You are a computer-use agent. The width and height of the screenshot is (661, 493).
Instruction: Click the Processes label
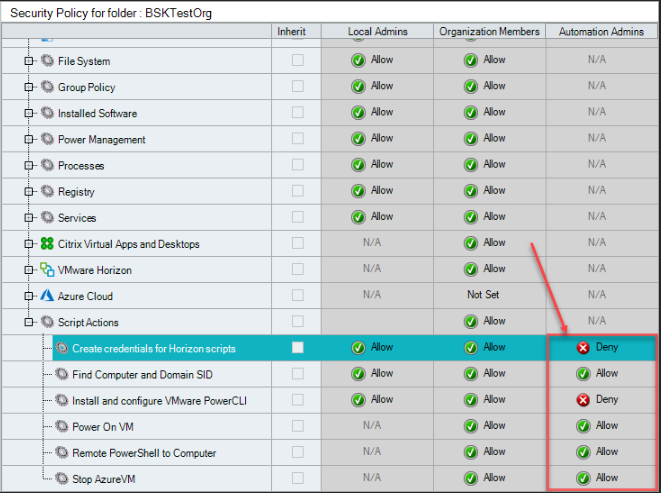(x=81, y=166)
